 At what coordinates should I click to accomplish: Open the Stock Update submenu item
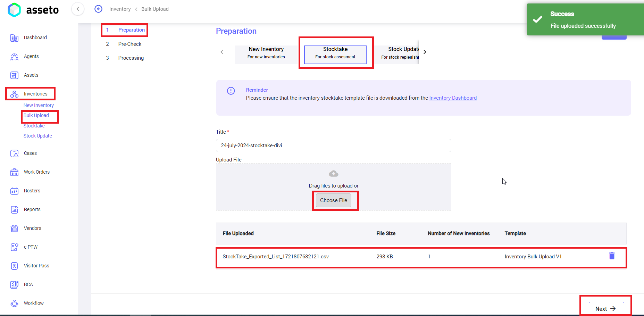(x=37, y=136)
